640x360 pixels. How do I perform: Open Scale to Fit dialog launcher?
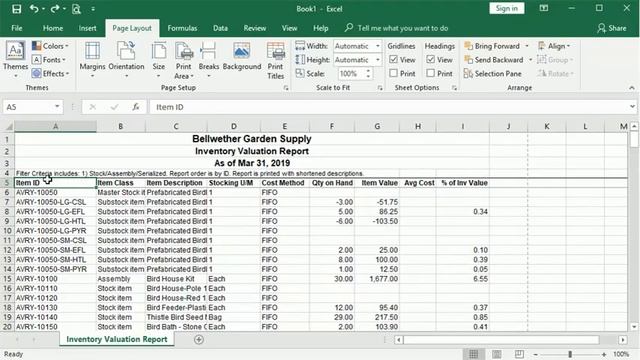click(380, 88)
